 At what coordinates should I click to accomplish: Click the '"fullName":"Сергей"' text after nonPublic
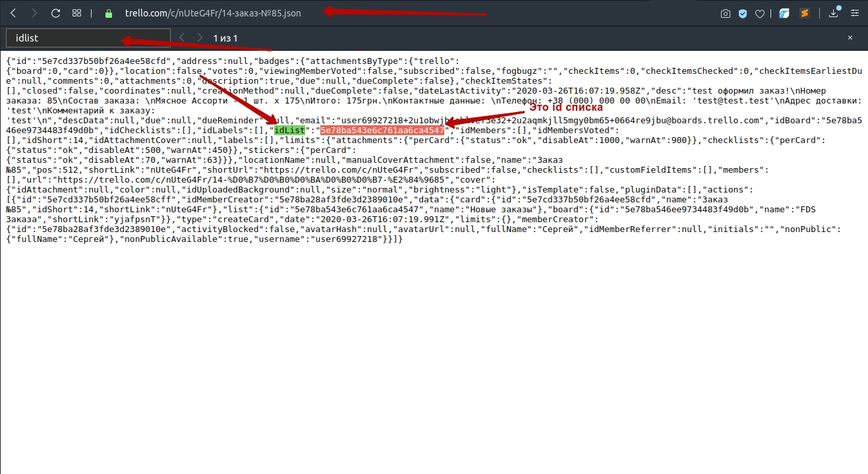(x=60, y=239)
